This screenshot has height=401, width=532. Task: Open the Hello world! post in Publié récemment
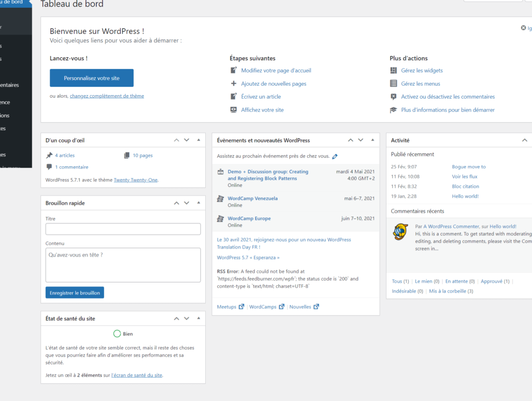(x=465, y=196)
